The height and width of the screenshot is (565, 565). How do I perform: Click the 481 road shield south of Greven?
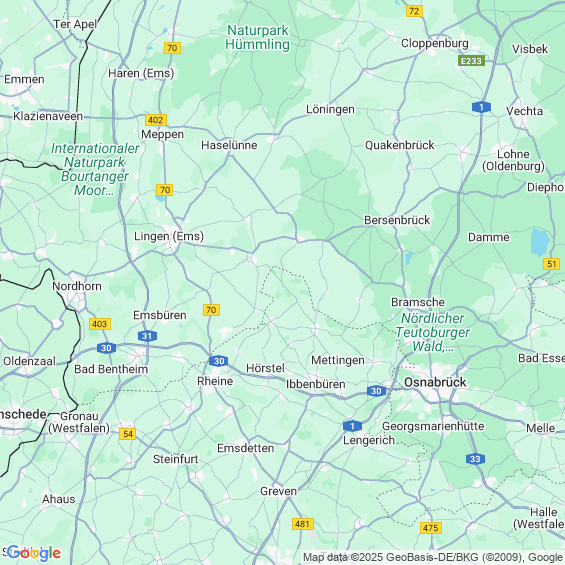click(x=303, y=524)
